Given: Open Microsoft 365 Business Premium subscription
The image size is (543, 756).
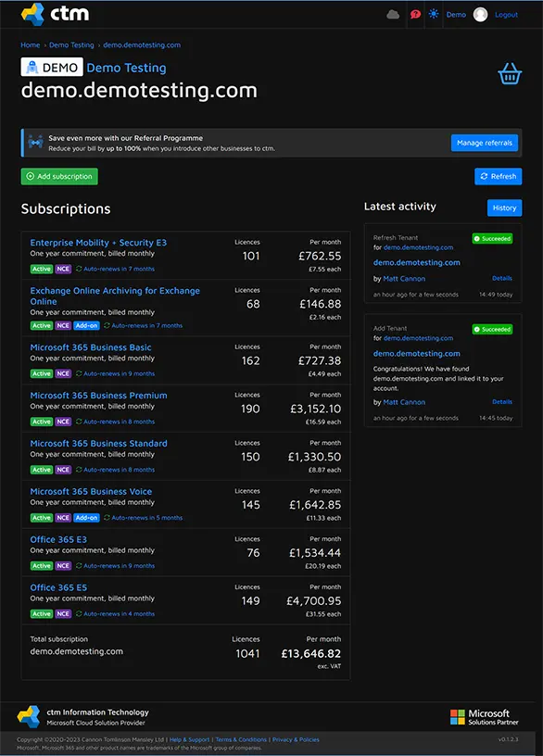Looking at the screenshot, I should [99, 396].
